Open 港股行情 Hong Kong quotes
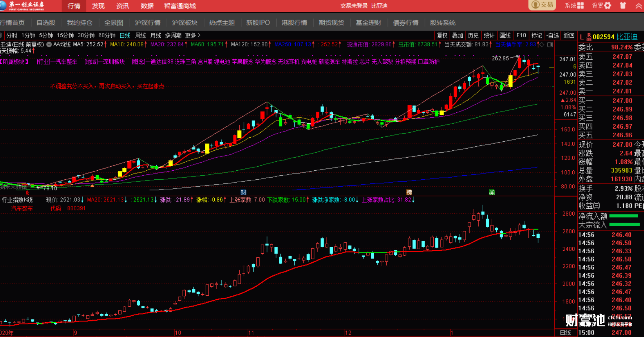This screenshot has width=644, height=337. (294, 23)
